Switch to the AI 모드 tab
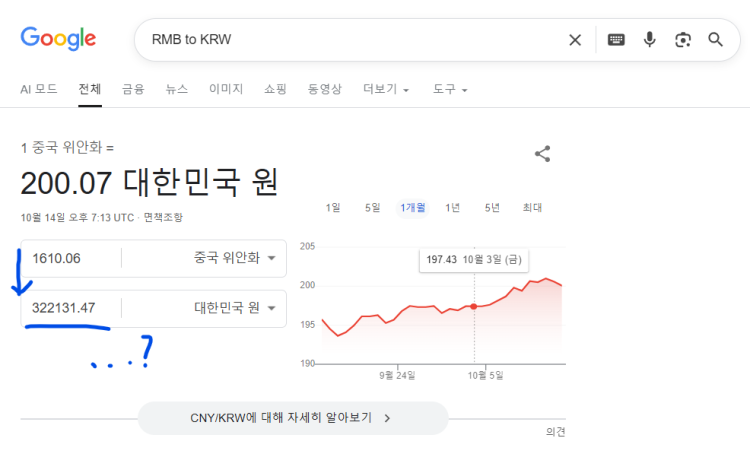The height and width of the screenshot is (454, 750). click(x=39, y=89)
